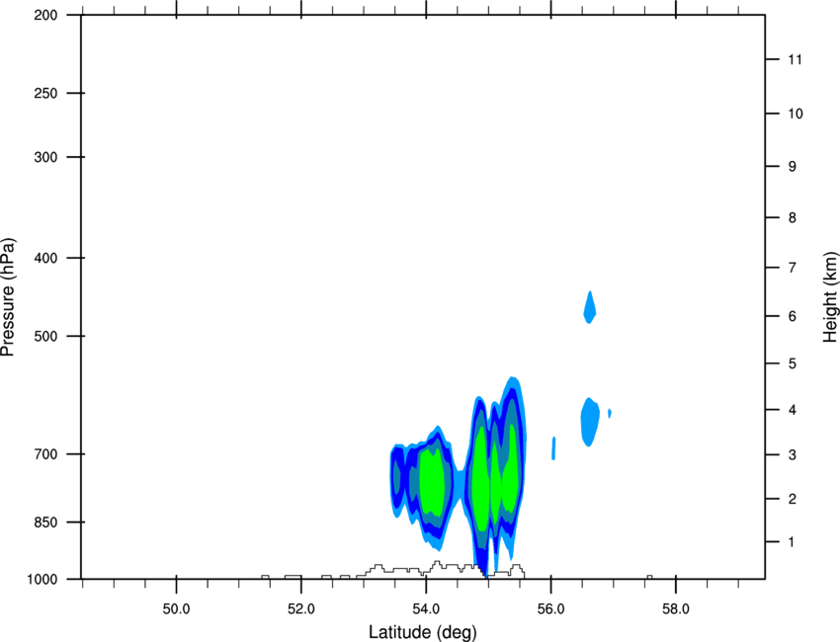Viewport: 840px width, 642px height.
Task: Select the 200 pressure tick label
Action: point(45,15)
